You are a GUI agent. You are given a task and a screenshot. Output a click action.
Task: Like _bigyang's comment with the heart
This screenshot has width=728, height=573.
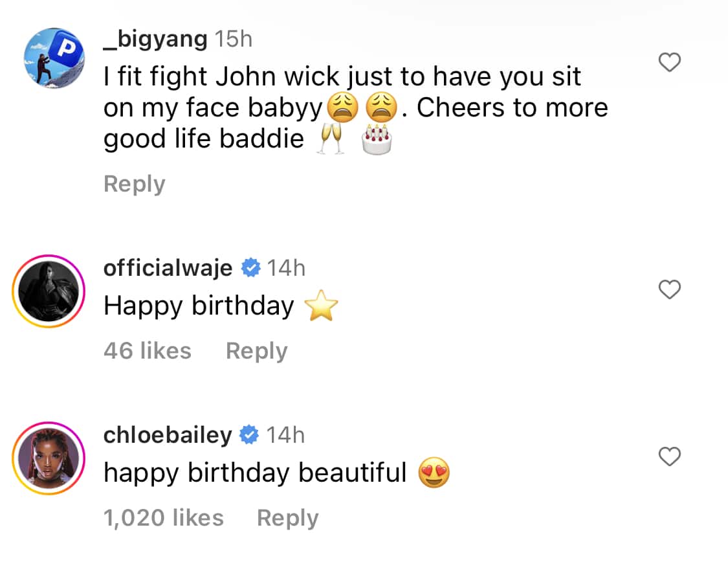(669, 62)
